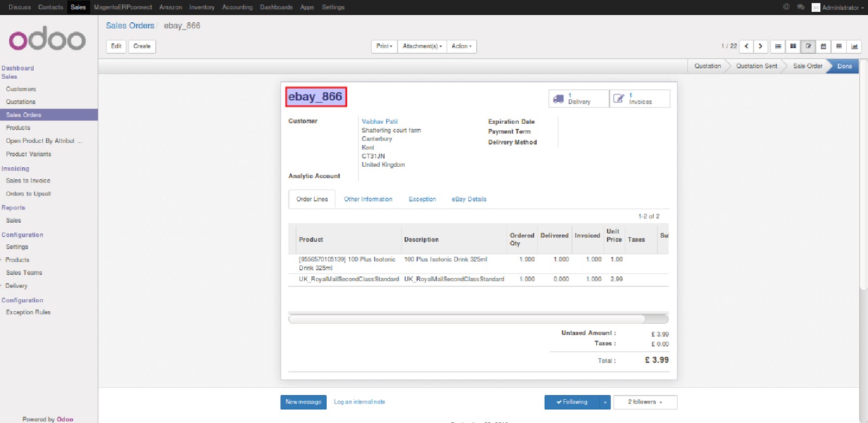Viewport: 868px width, 423px height.
Task: Click the Quotation status stage
Action: (707, 66)
